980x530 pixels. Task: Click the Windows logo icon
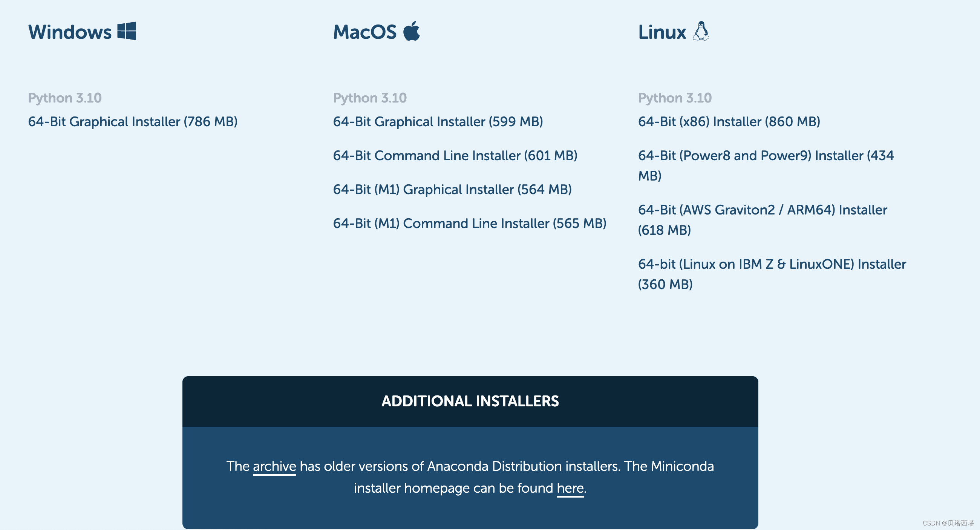tap(127, 31)
